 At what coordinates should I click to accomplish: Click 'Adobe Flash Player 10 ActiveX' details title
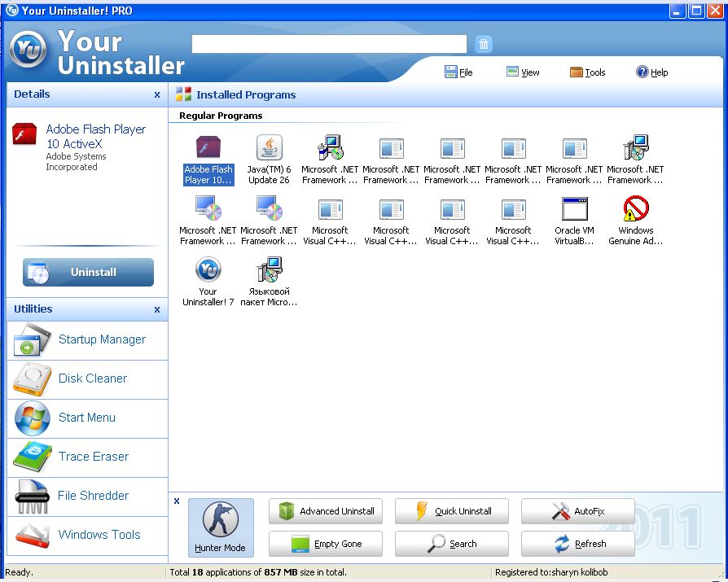(x=95, y=137)
